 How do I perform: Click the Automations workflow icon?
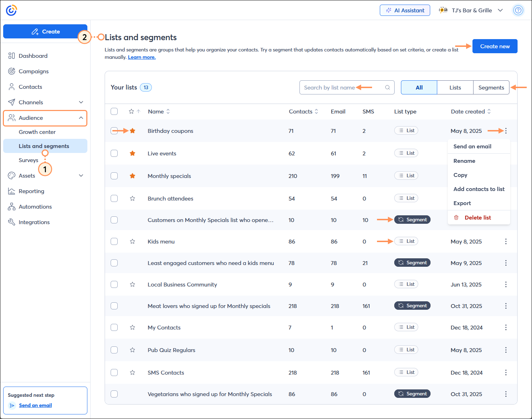[x=12, y=207]
